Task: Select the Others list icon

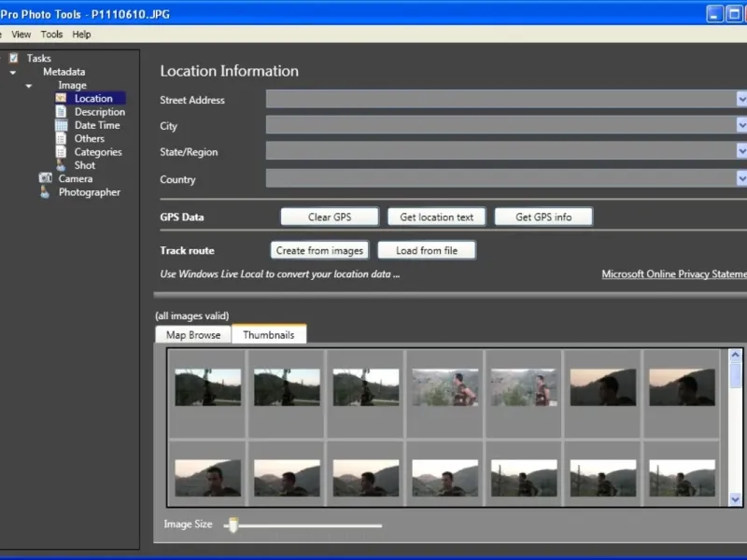Action: 61,138
